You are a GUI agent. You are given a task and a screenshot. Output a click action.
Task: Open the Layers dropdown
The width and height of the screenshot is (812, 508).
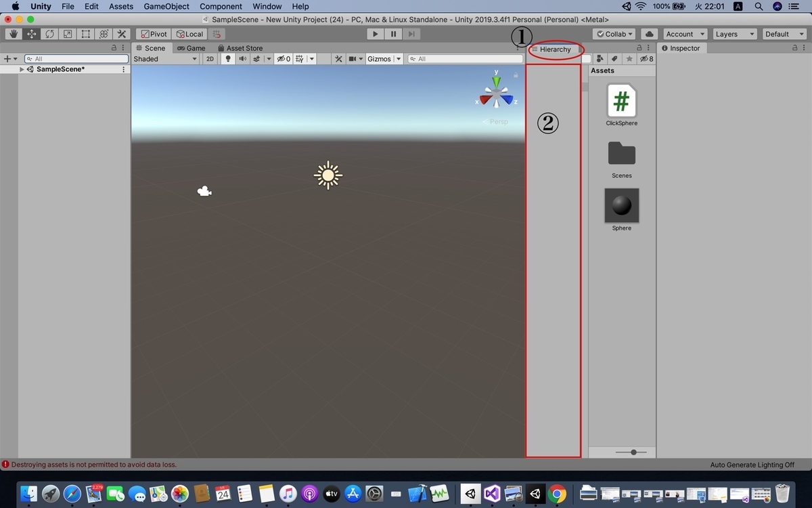pyautogui.click(x=735, y=34)
